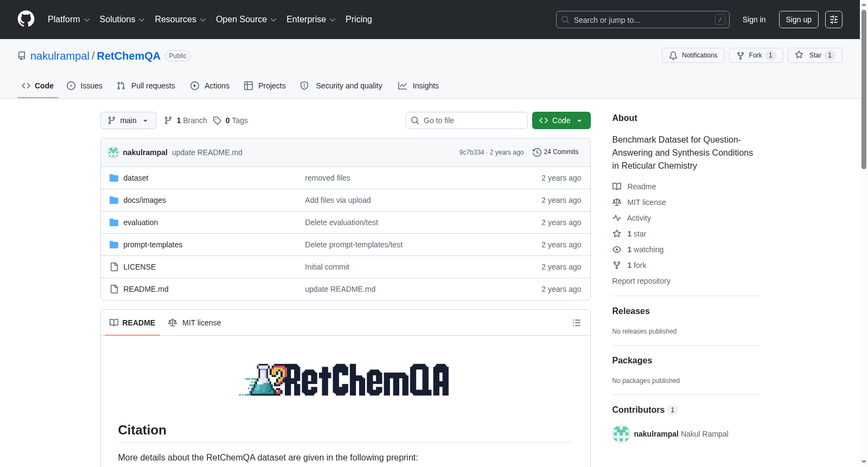The height and width of the screenshot is (467, 868).
Task: Focus the Search or jump to field
Action: click(643, 20)
